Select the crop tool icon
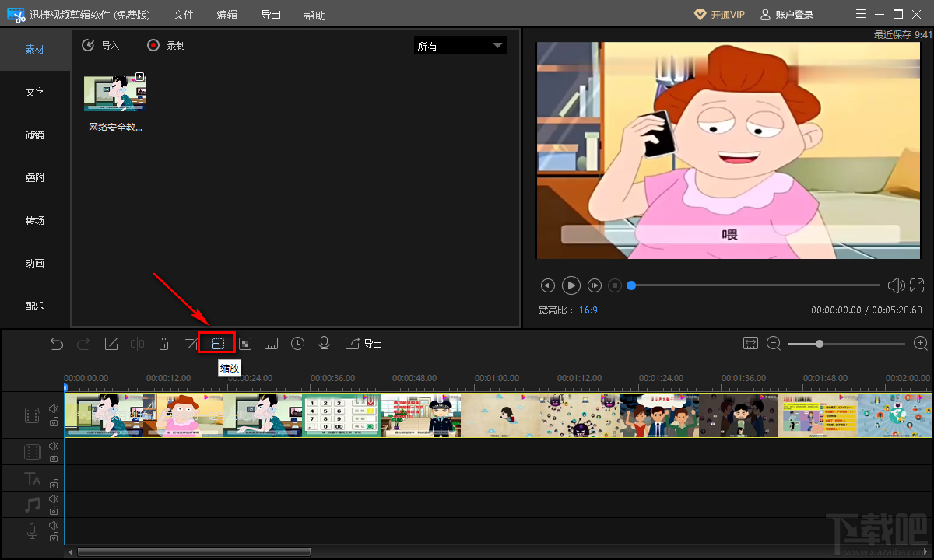934x560 pixels. click(x=191, y=344)
